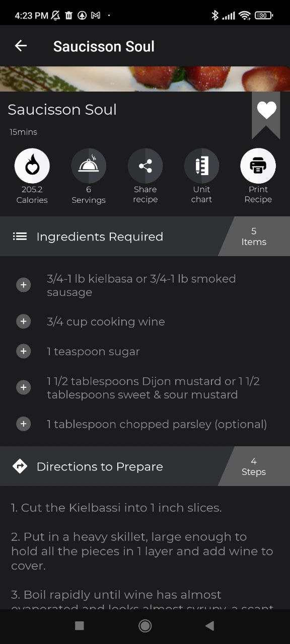This screenshot has width=290, height=644.
Task: Add Dijon mustard with plus button
Action: tap(24, 387)
